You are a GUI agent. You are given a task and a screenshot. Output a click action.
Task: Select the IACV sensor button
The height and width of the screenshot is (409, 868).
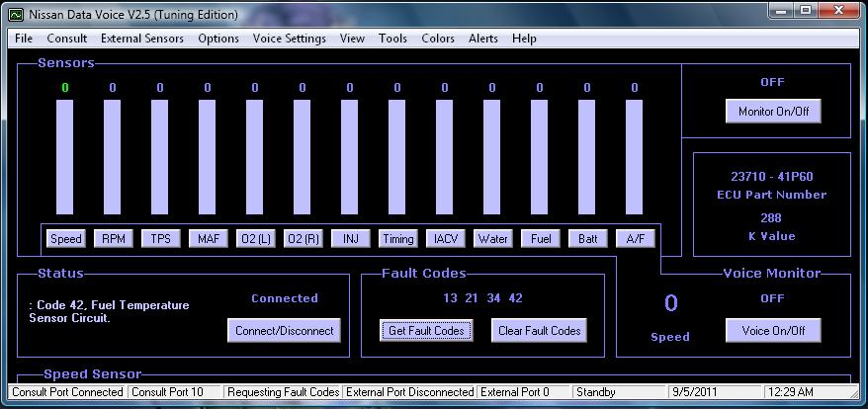click(x=446, y=238)
